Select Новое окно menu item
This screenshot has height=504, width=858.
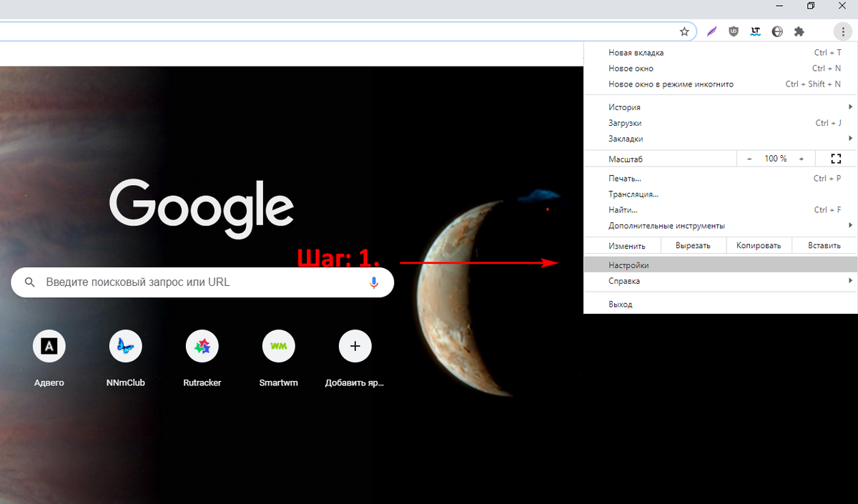(x=721, y=69)
